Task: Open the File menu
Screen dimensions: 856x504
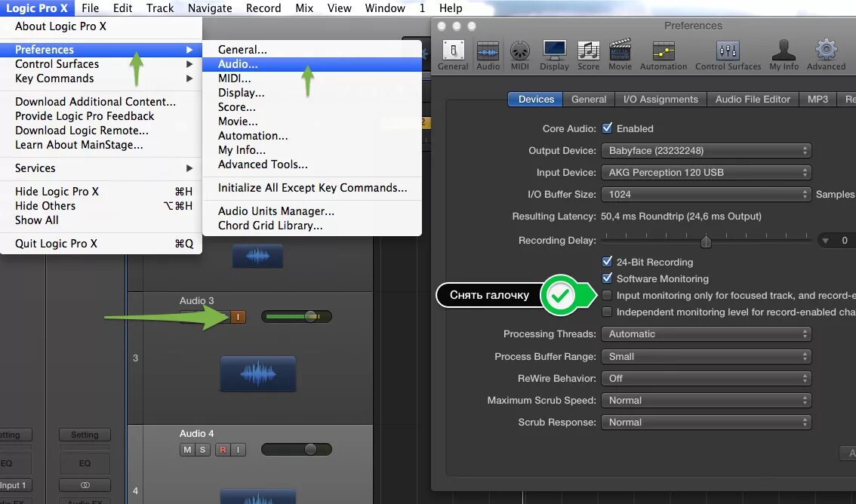Action: (x=90, y=8)
